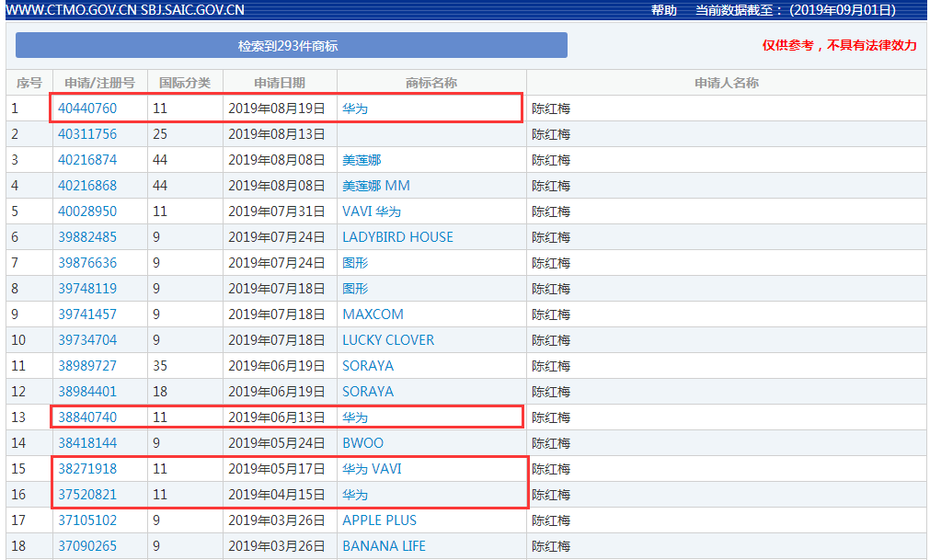Click the 商标名称 column header
Screen dimensions: 930x560
pos(431,83)
